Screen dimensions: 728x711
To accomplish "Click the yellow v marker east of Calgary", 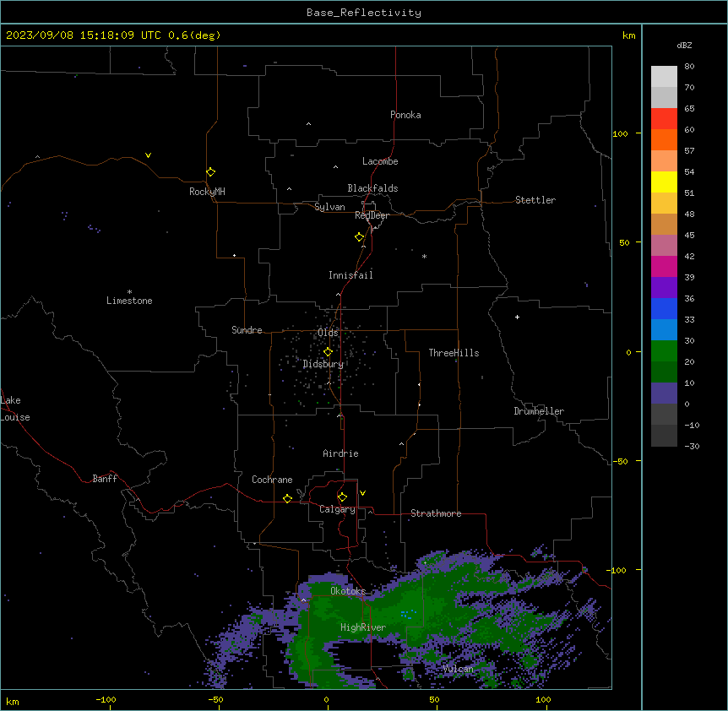I will [362, 493].
